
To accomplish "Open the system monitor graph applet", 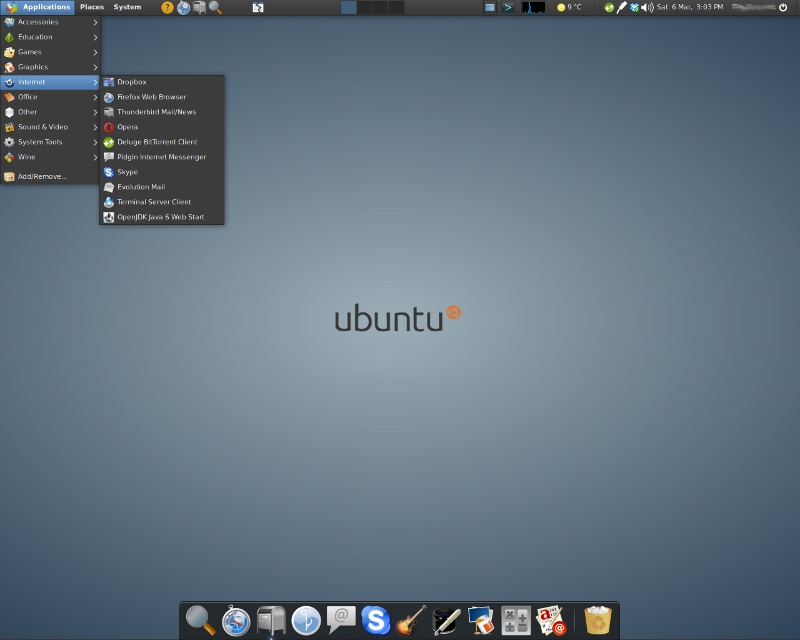I will tap(533, 8).
